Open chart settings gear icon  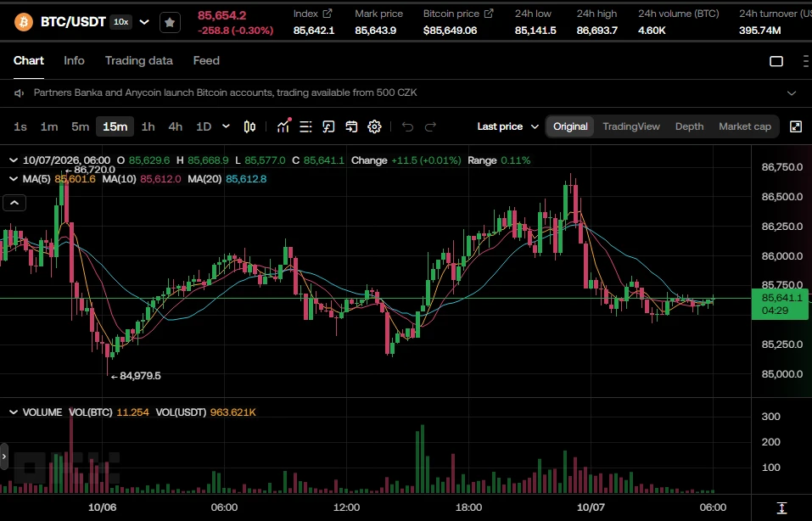[374, 126]
